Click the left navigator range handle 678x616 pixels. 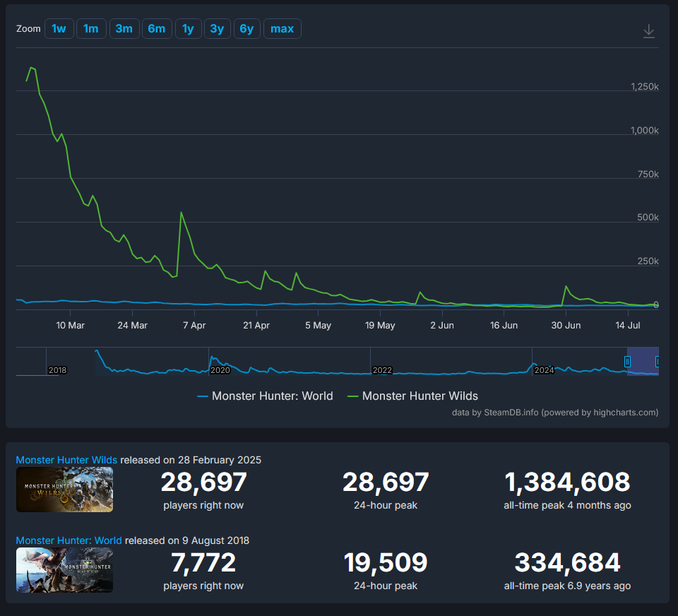(627, 361)
